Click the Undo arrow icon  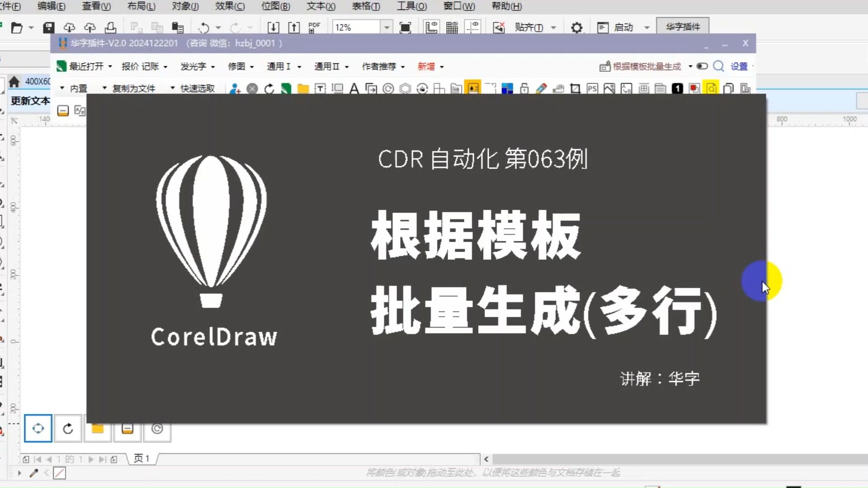point(204,28)
